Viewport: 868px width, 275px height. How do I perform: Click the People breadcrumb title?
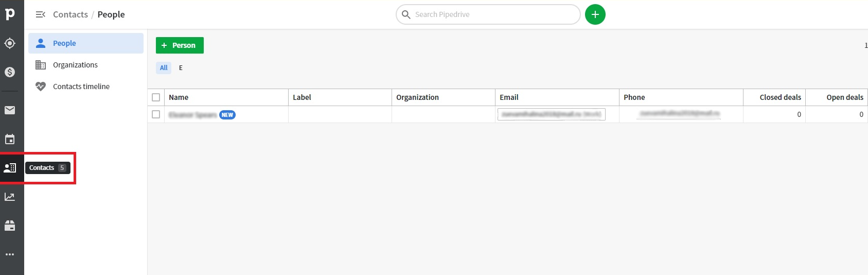pos(111,14)
